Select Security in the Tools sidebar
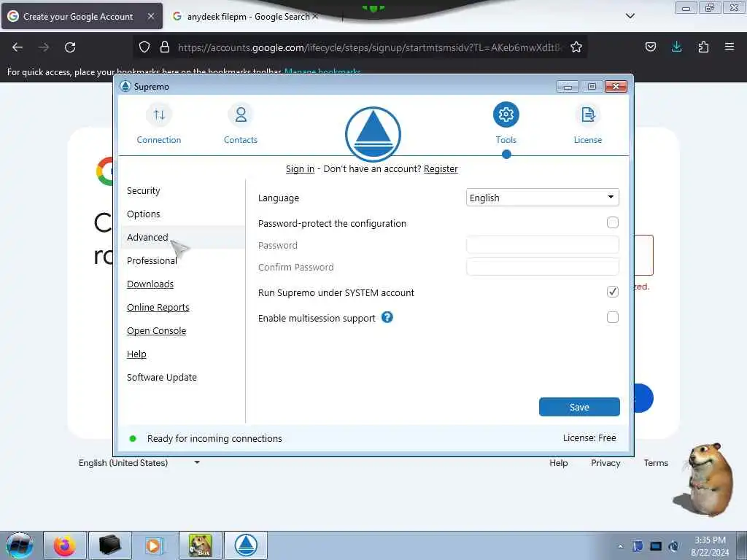The height and width of the screenshot is (560, 747). (144, 190)
